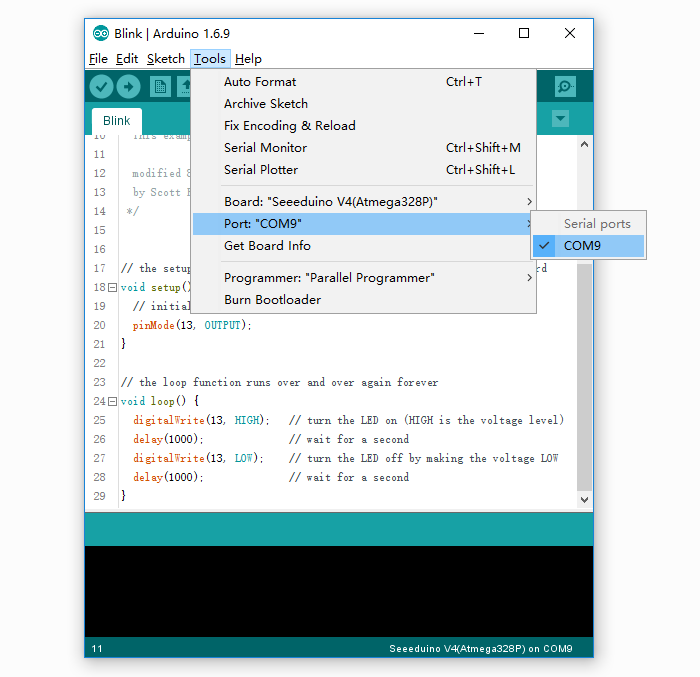Click the Serial ports submenu header

coord(597,224)
